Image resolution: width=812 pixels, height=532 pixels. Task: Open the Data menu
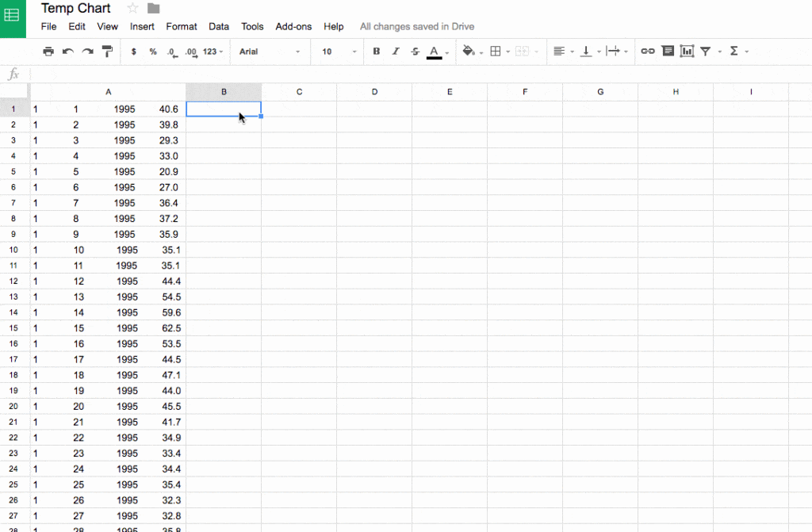[219, 26]
